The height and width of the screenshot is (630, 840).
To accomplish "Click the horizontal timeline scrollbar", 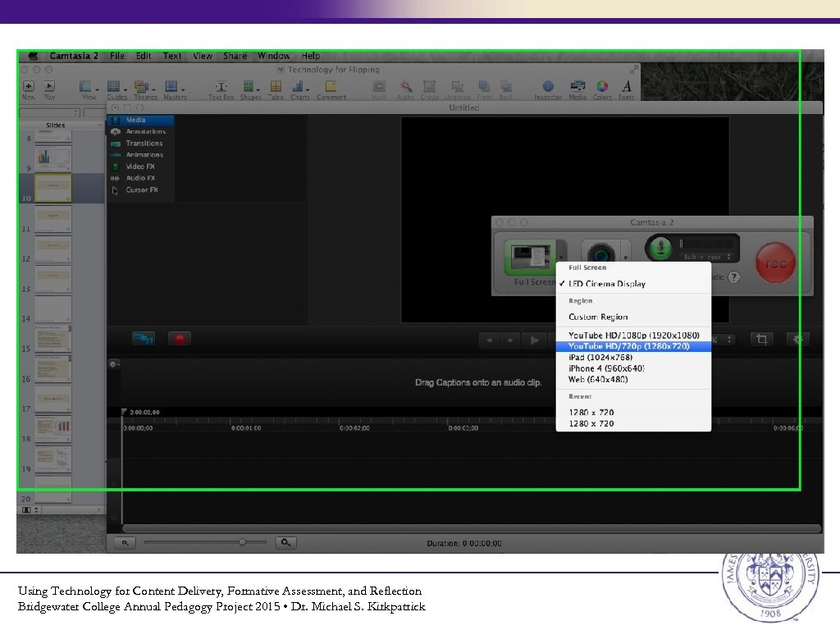I will coord(472,528).
